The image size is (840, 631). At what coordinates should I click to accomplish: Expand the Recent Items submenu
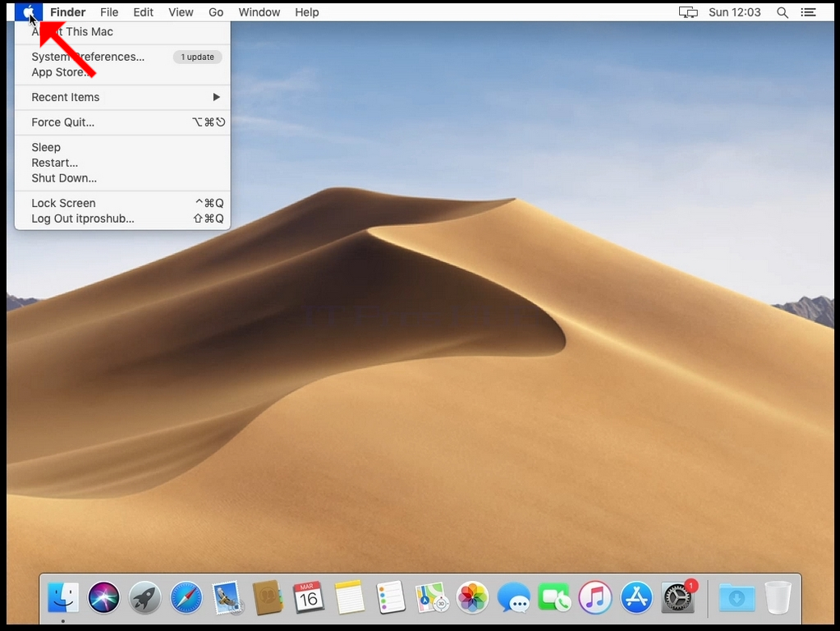click(x=122, y=97)
